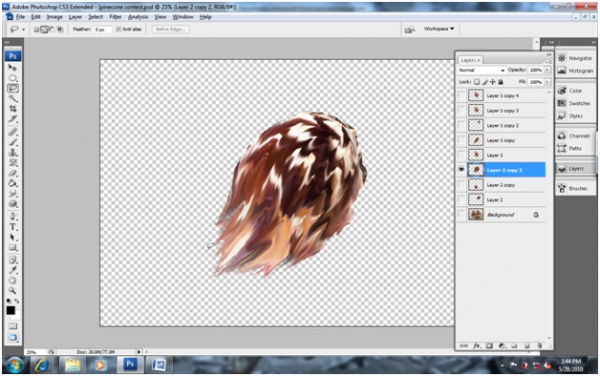Select the Paint Bucket tool

pyautogui.click(x=13, y=184)
